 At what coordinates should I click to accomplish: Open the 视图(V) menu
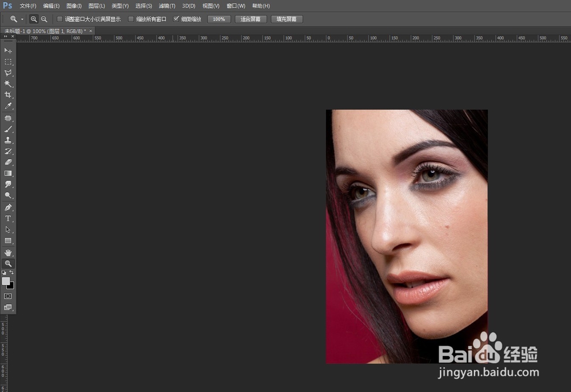(211, 6)
